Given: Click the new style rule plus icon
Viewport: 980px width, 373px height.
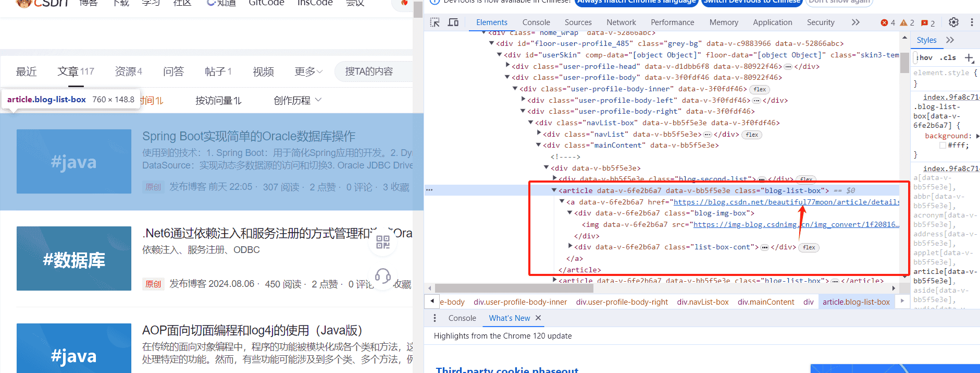Looking at the screenshot, I should 969,58.
